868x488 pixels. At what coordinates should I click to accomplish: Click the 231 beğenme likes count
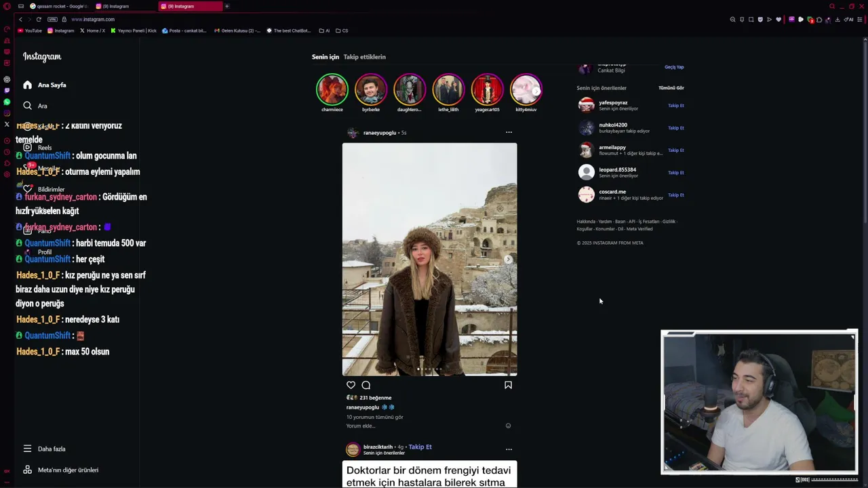click(x=375, y=398)
